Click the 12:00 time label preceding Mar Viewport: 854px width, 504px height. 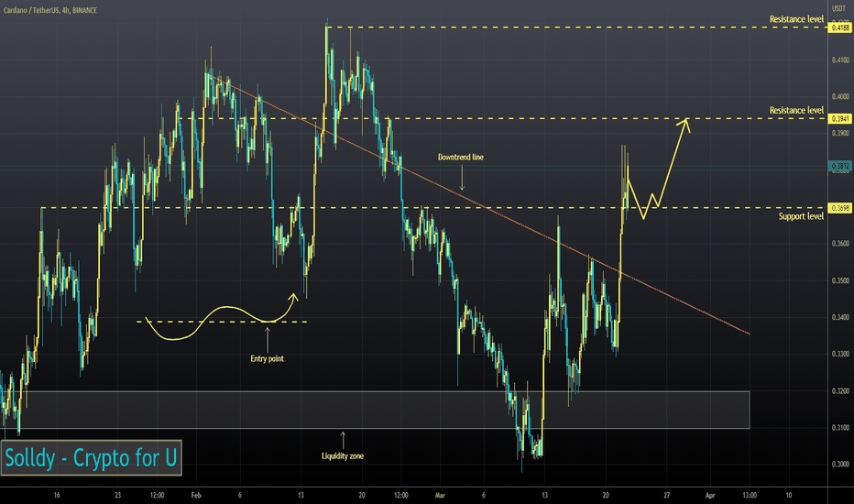(400, 495)
